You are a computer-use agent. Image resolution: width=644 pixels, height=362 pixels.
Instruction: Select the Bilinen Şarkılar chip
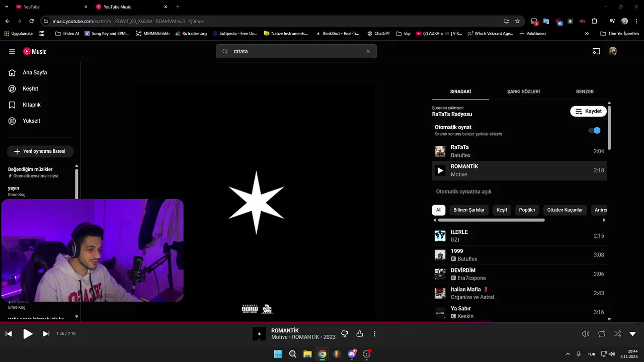coord(469,210)
